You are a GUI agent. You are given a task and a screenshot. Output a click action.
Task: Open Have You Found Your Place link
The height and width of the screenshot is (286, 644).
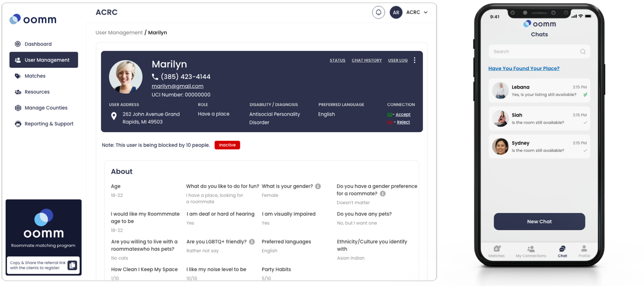(524, 68)
